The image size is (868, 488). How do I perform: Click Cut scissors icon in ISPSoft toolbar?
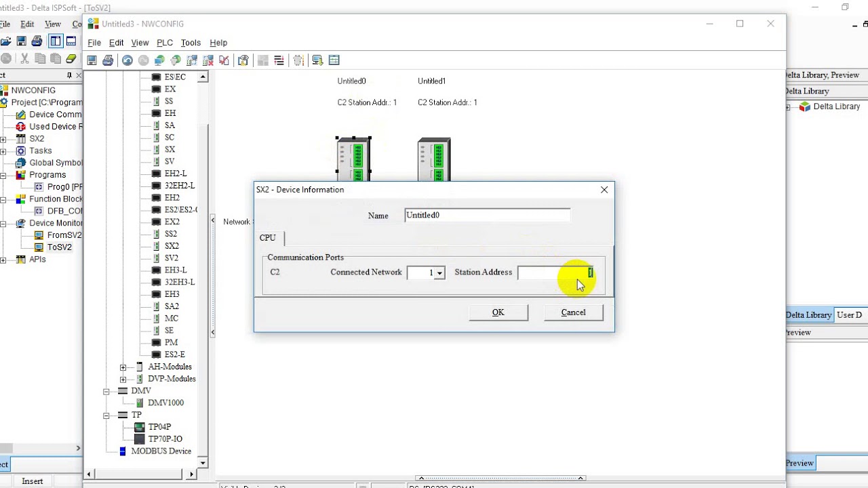pos(24,59)
